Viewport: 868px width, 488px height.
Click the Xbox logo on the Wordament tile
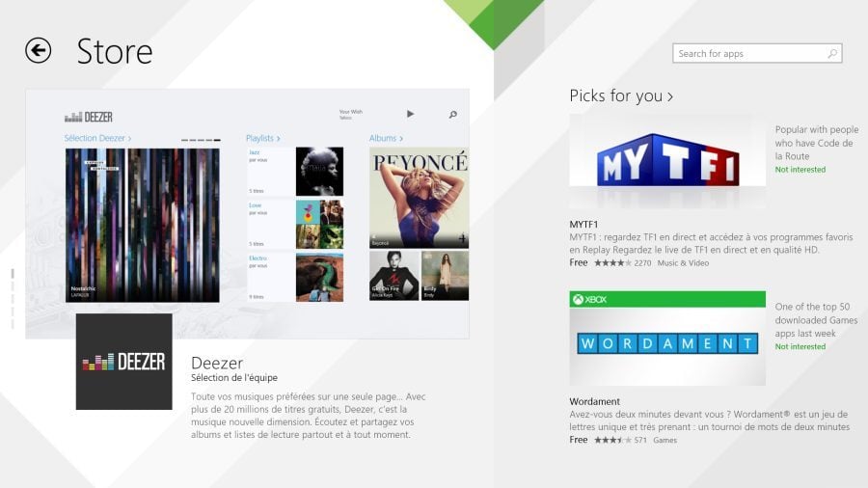[x=590, y=299]
